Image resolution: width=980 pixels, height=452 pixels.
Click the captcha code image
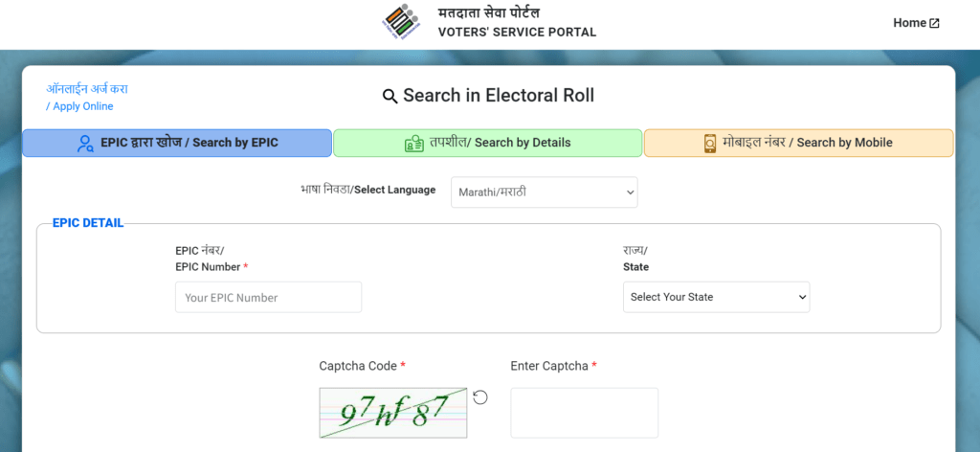393,413
